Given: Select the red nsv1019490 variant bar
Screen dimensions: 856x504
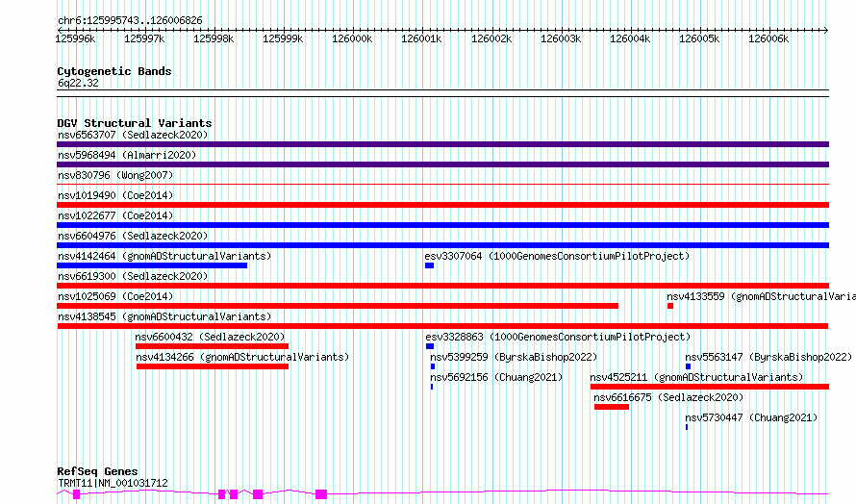Looking at the screenshot, I should tap(442, 205).
